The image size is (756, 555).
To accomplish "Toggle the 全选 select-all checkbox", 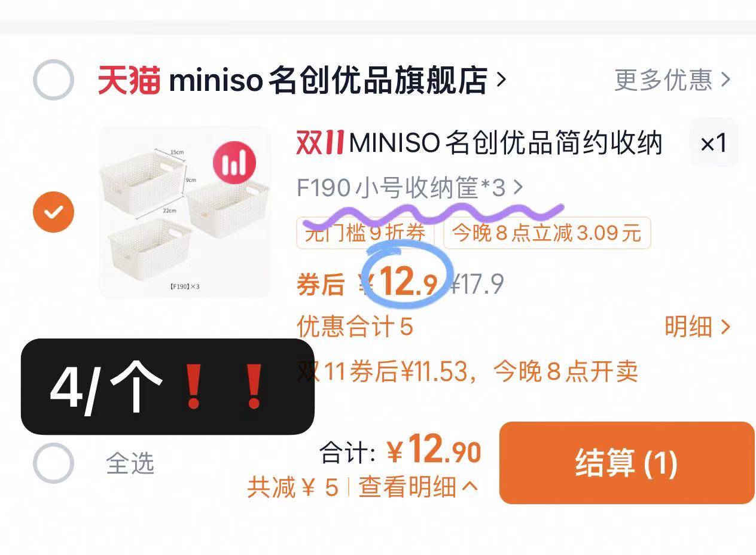I will tap(53, 463).
